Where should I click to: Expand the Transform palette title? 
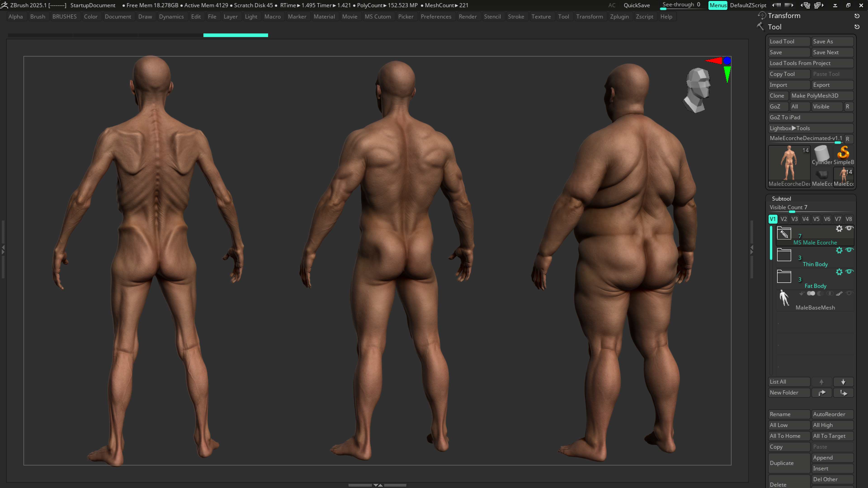coord(784,16)
